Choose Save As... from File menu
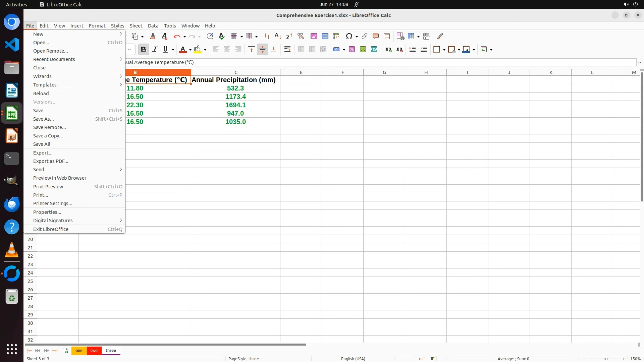Image resolution: width=644 pixels, height=362 pixels. 44,119
